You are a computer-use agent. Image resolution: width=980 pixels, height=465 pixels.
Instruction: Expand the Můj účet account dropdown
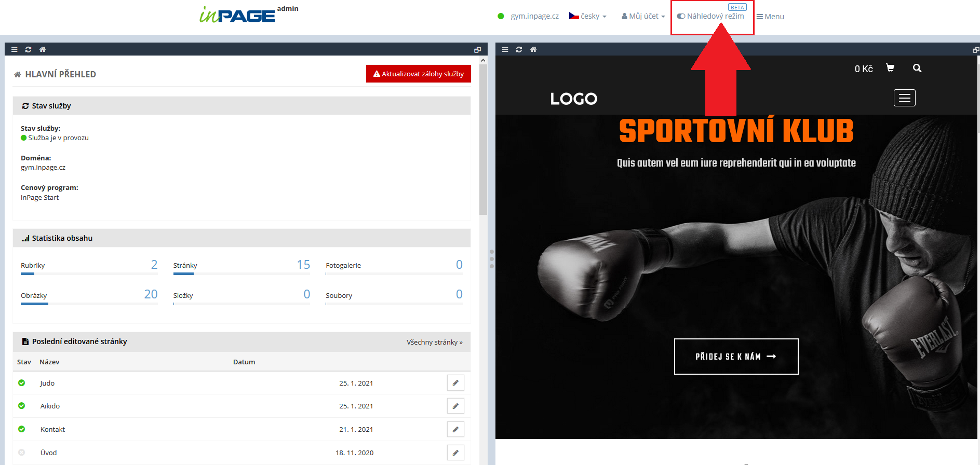tap(643, 17)
